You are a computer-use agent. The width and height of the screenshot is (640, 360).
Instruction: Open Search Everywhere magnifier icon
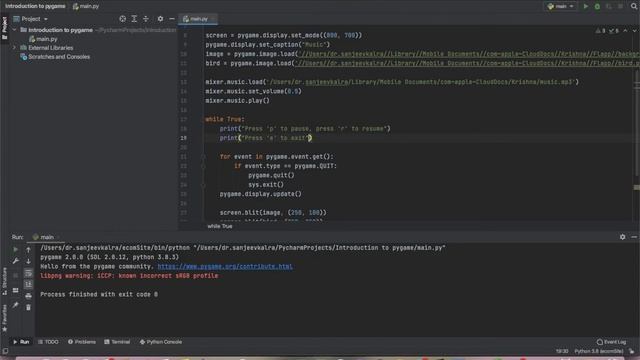click(634, 6)
